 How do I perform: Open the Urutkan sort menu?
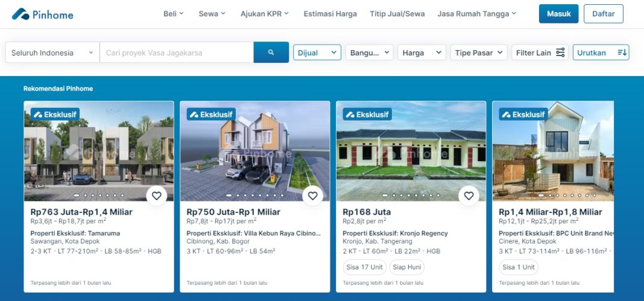tap(601, 52)
